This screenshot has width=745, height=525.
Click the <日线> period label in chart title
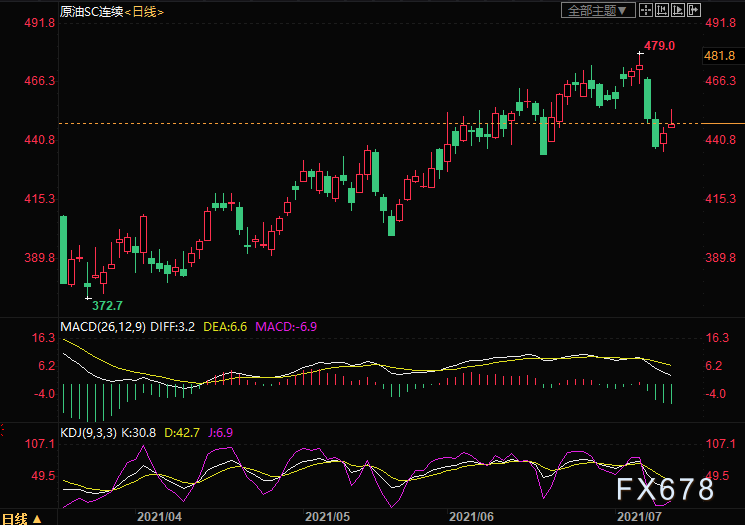tap(145, 12)
